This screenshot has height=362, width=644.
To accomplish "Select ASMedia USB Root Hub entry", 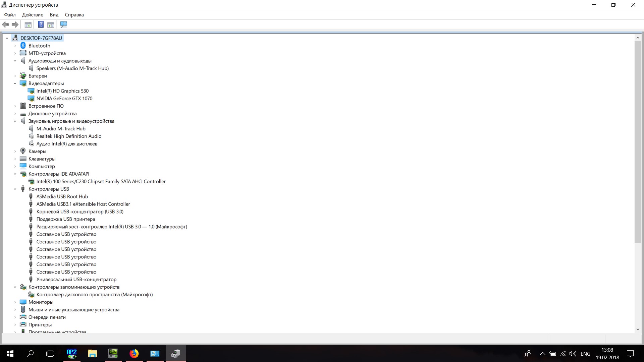I will pos(62,196).
